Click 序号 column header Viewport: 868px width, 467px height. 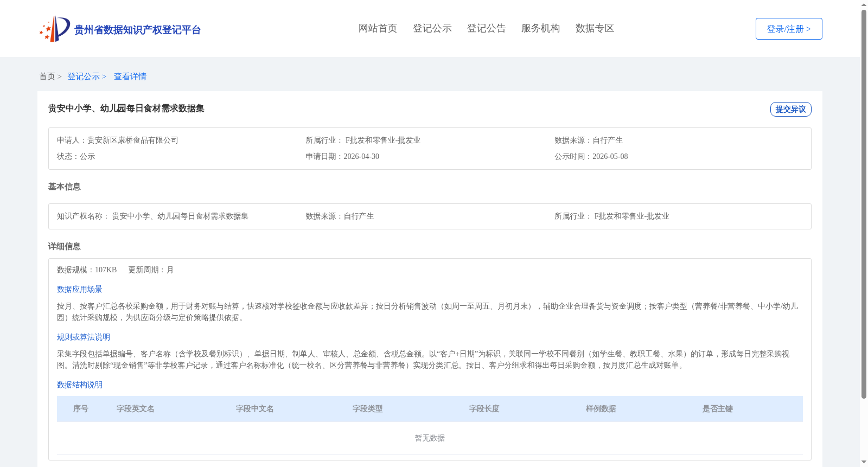(81, 408)
